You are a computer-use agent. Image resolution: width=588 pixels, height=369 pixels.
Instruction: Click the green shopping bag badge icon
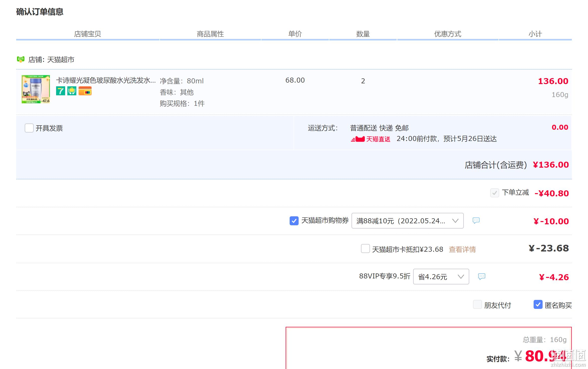click(72, 91)
